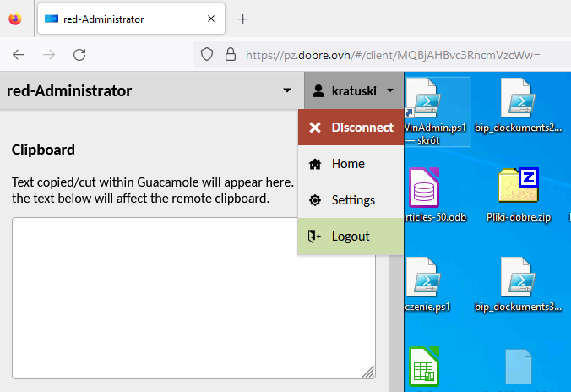
Task: Click Logout in the user menu
Action: click(x=350, y=237)
